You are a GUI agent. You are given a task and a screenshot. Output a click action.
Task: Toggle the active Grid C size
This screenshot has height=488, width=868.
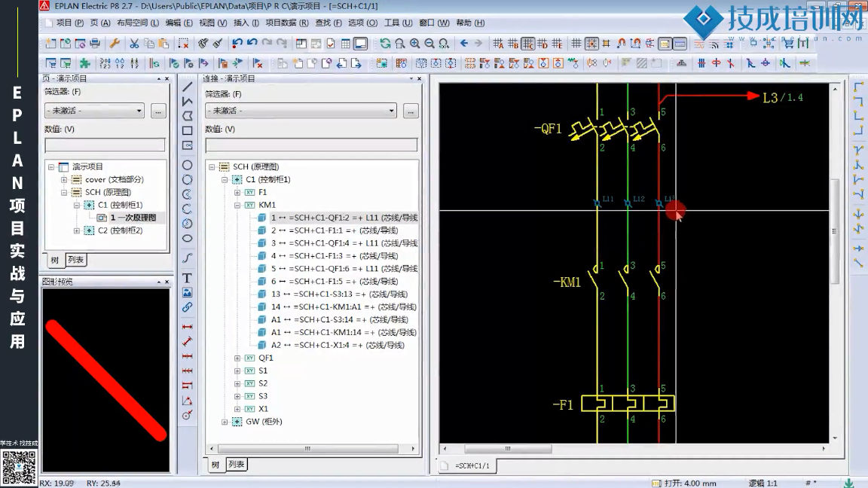(527, 43)
